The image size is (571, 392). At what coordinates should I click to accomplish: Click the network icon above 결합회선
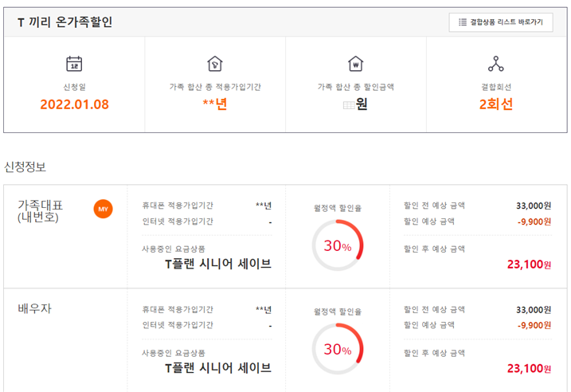[496, 64]
